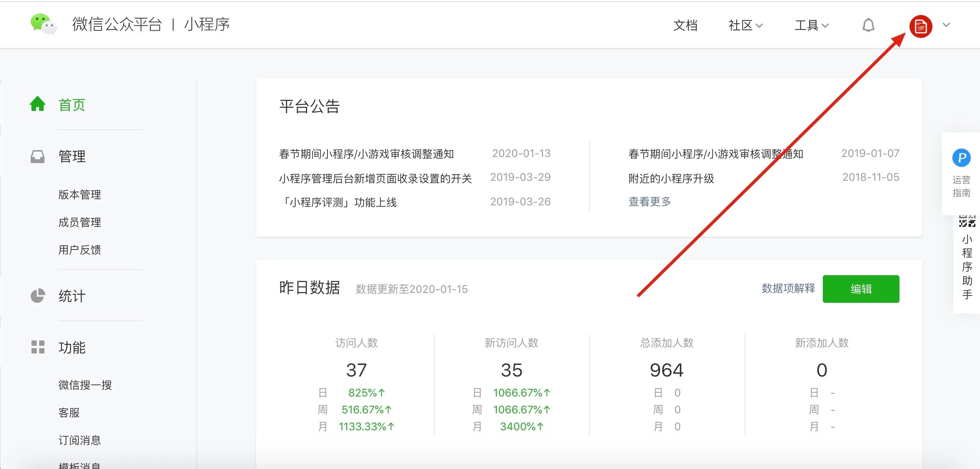The width and height of the screenshot is (980, 469).
Task: Expand the account menu chevron
Action: coord(946,25)
